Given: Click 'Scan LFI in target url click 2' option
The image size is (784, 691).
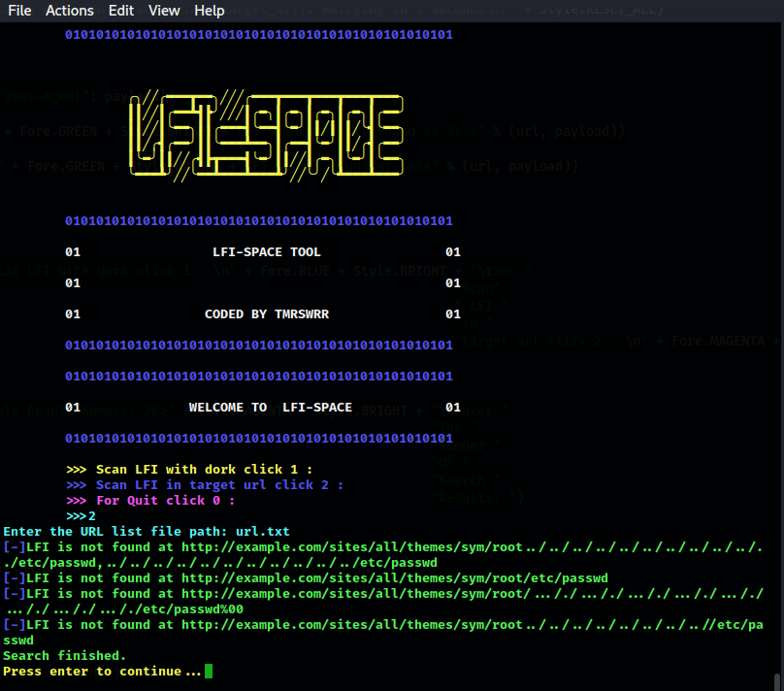Looking at the screenshot, I should pos(205,485).
